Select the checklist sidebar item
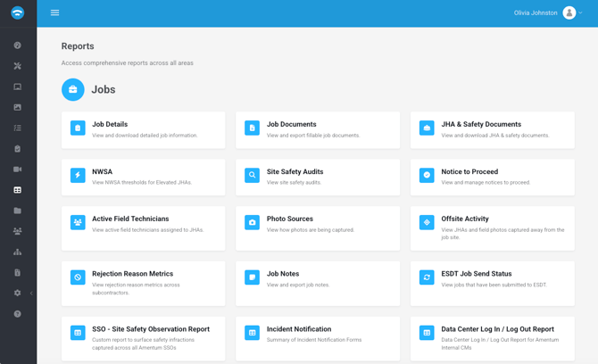Viewport: 598px width, 364px height. [18, 128]
